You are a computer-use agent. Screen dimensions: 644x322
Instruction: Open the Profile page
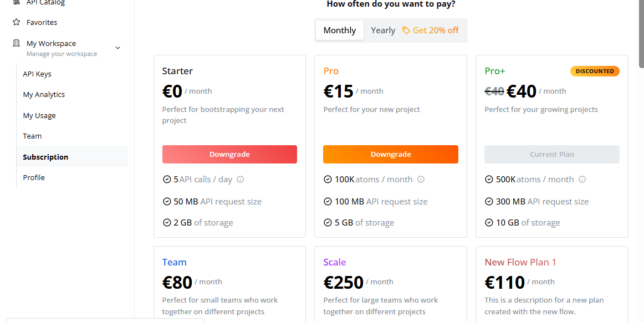pos(34,178)
